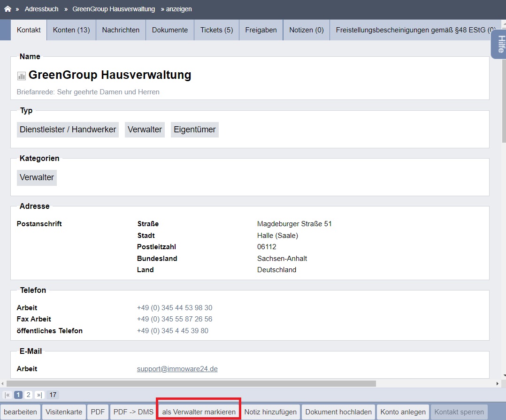Click street value Magdeburger Straße 51
Screen dimensions: 506x420
point(294,224)
